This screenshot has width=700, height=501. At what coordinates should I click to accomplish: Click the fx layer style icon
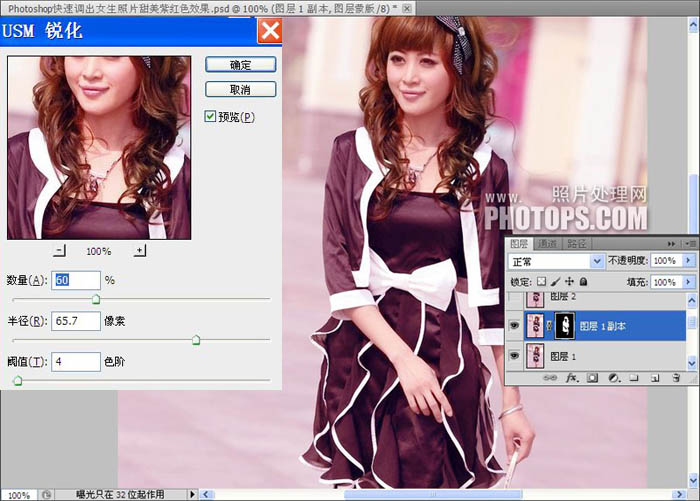572,379
